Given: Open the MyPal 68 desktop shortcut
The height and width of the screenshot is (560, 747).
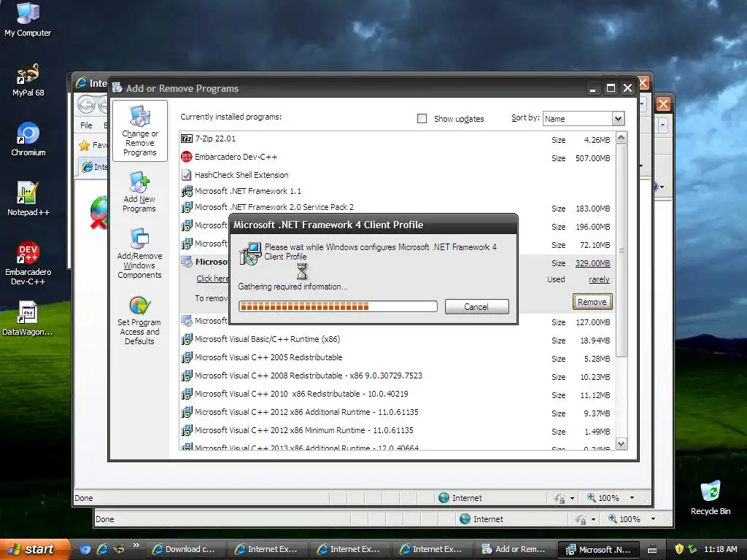Looking at the screenshot, I should click(x=28, y=80).
